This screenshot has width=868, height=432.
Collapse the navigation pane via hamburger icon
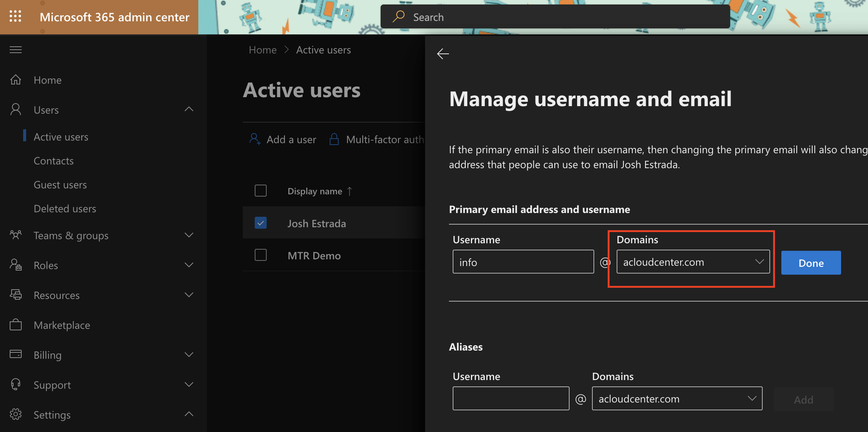pos(15,50)
